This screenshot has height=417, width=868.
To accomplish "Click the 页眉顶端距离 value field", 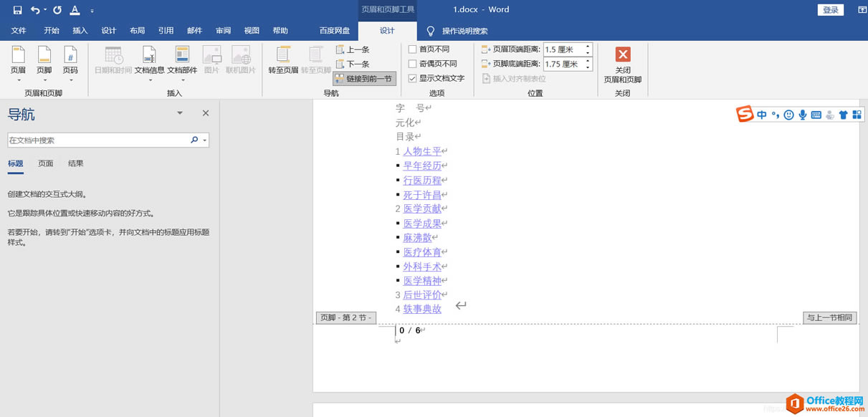I will (563, 49).
